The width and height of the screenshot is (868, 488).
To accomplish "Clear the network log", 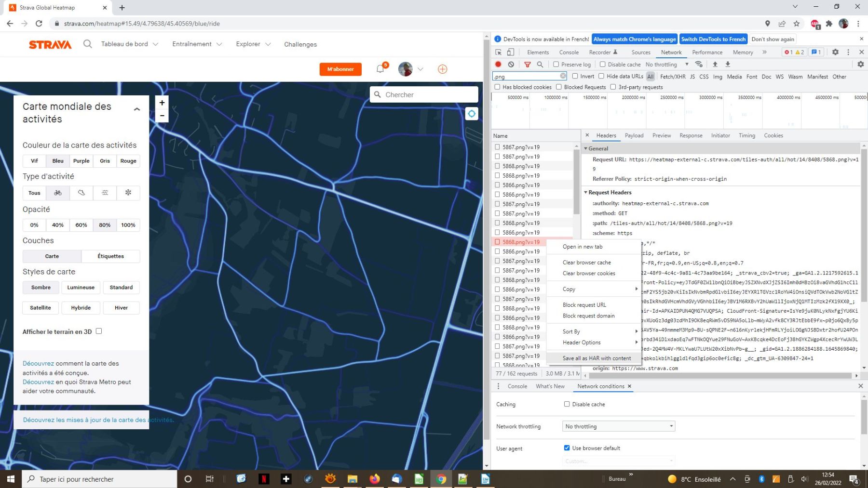I will coord(511,65).
